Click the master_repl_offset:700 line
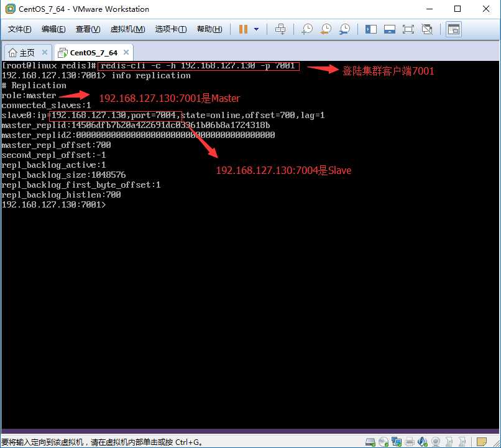 click(56, 145)
